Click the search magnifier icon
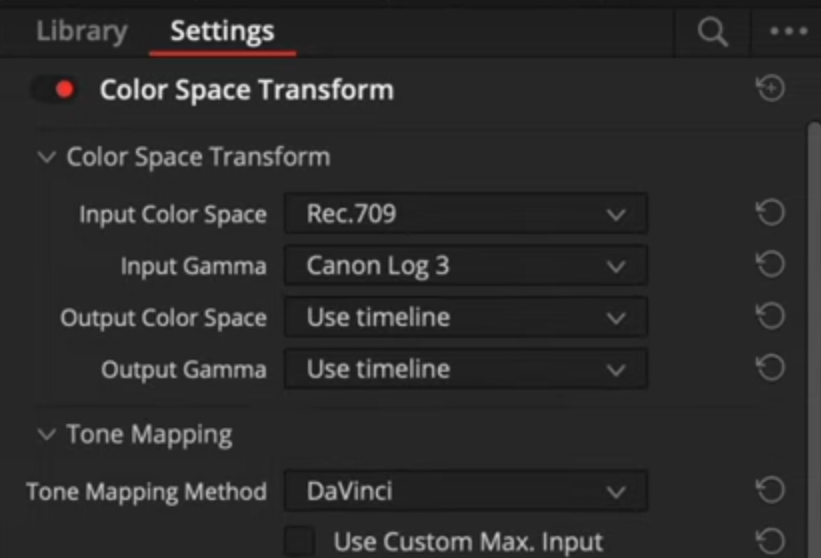821x558 pixels. [x=712, y=32]
